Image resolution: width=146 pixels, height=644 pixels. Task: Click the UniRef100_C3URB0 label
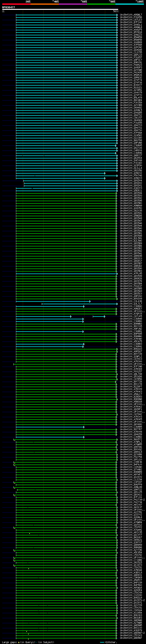(131, 321)
